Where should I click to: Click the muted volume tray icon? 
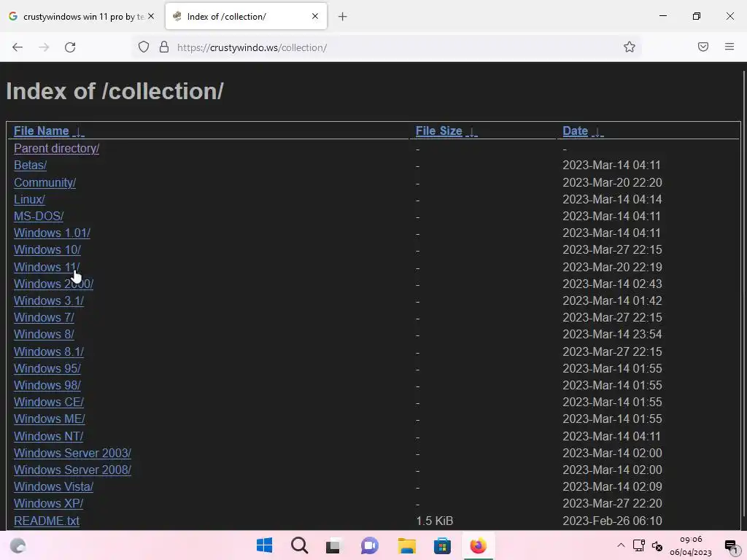657,546
